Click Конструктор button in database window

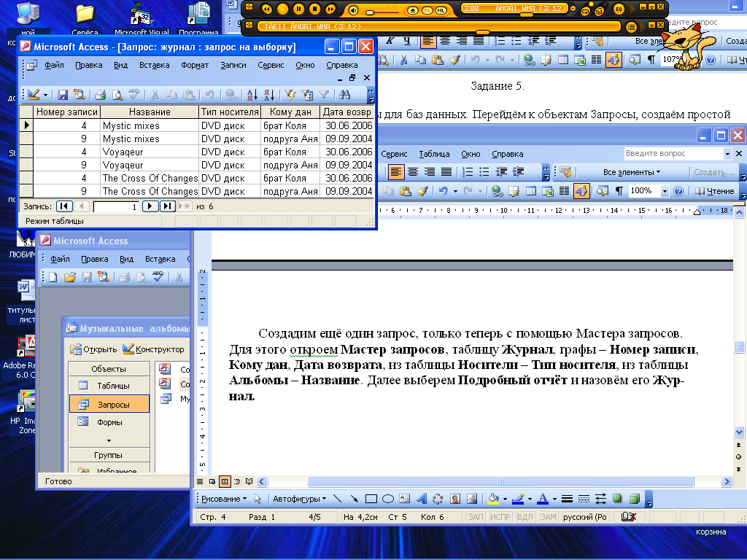coord(153,349)
